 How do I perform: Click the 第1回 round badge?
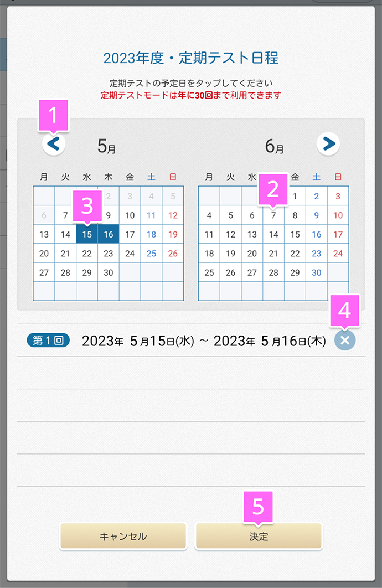pos(48,341)
